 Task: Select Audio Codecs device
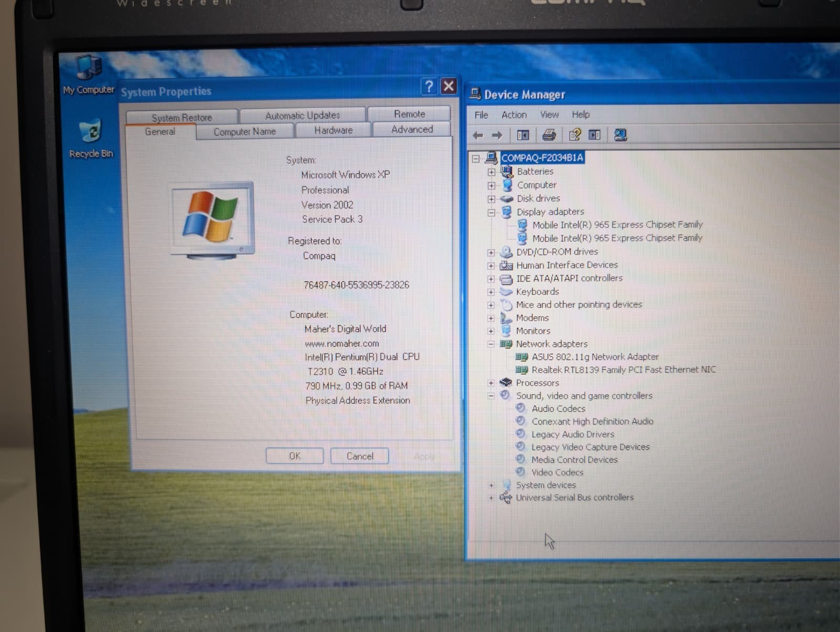(558, 409)
